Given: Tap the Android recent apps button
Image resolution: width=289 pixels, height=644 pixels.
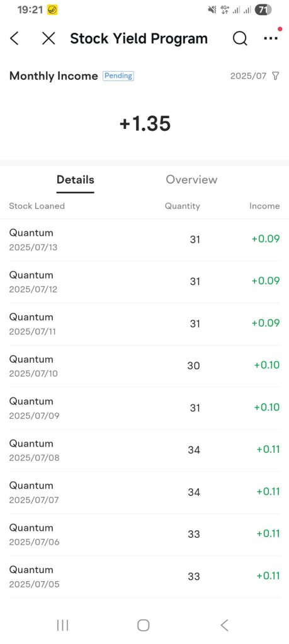Looking at the screenshot, I should (x=62, y=625).
